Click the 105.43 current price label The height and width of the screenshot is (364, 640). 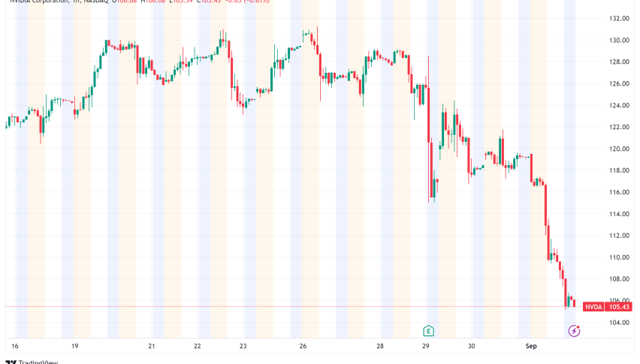(620, 306)
